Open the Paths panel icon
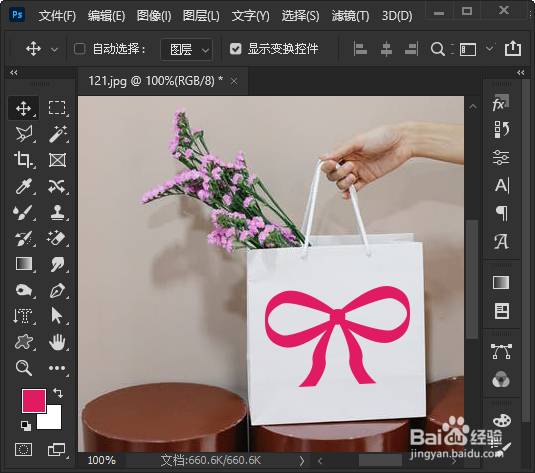Image resolution: width=535 pixels, height=473 pixels. 501,352
